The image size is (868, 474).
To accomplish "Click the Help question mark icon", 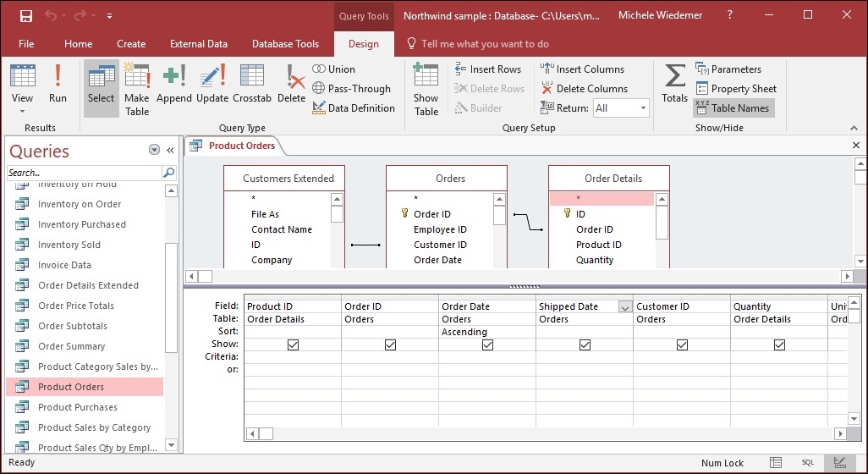I will 730,15.
